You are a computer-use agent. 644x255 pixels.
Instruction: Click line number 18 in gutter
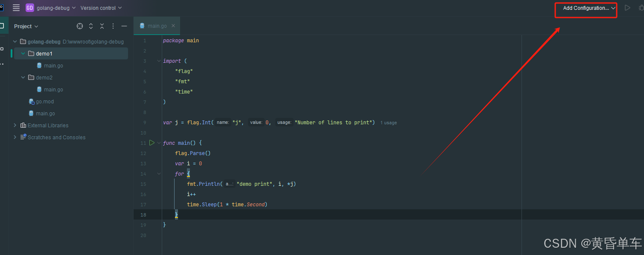(144, 215)
